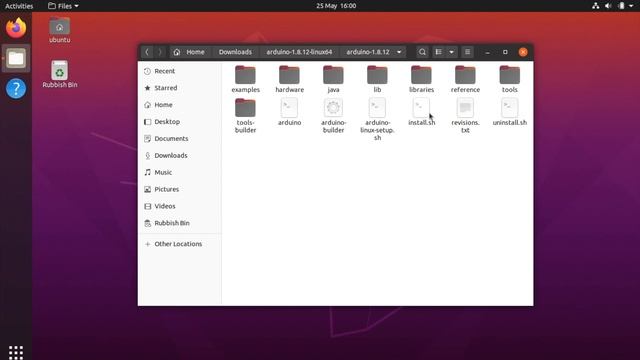
Task: Go forward with the right arrow
Action: pos(160,52)
